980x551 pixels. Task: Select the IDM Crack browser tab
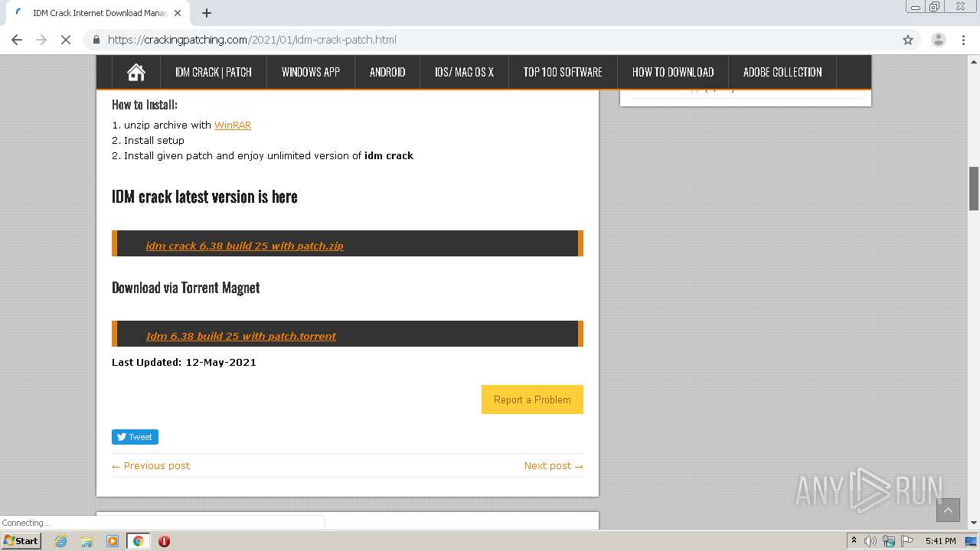[96, 13]
